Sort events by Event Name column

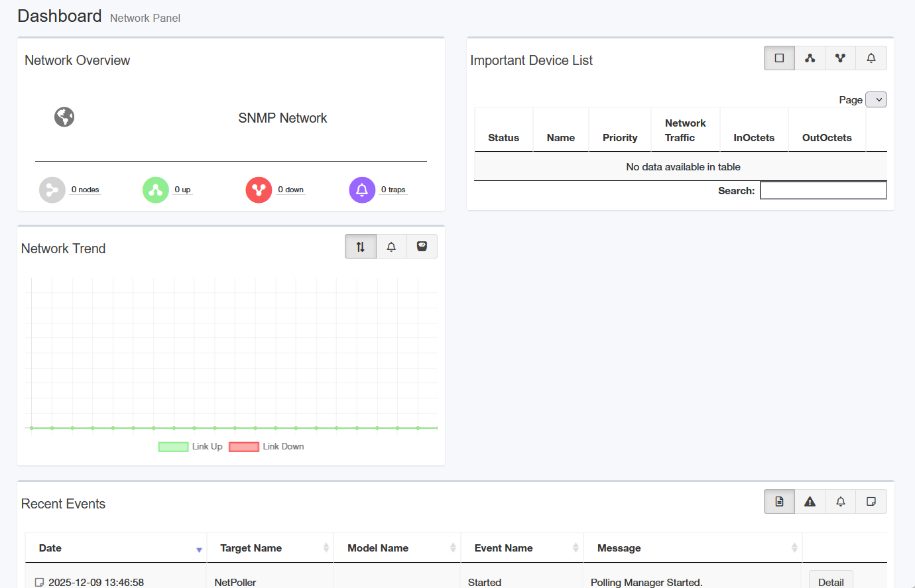522,548
